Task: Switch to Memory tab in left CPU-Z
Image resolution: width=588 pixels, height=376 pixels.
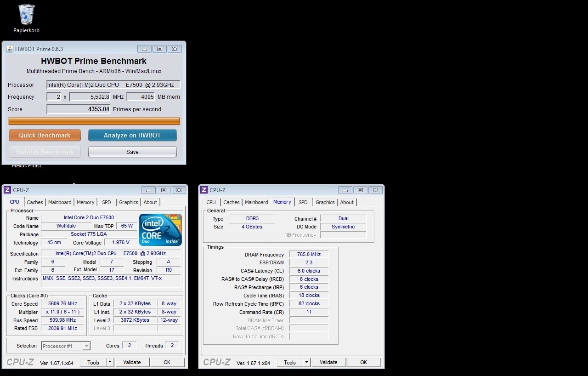Action: pos(85,202)
